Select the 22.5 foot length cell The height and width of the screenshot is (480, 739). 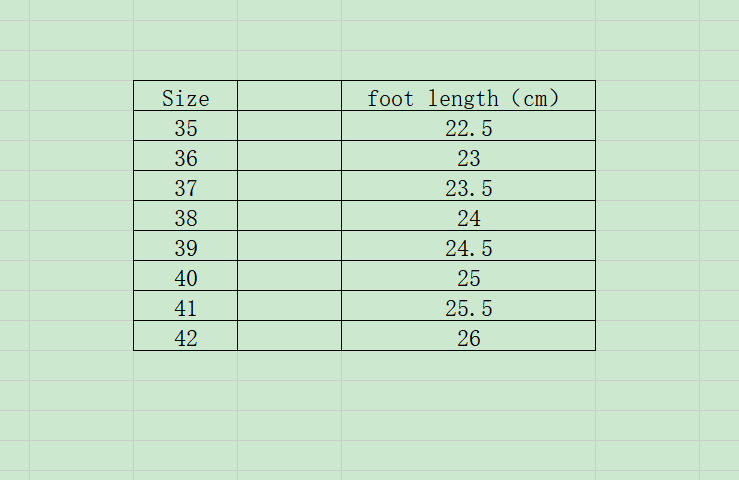(x=468, y=127)
